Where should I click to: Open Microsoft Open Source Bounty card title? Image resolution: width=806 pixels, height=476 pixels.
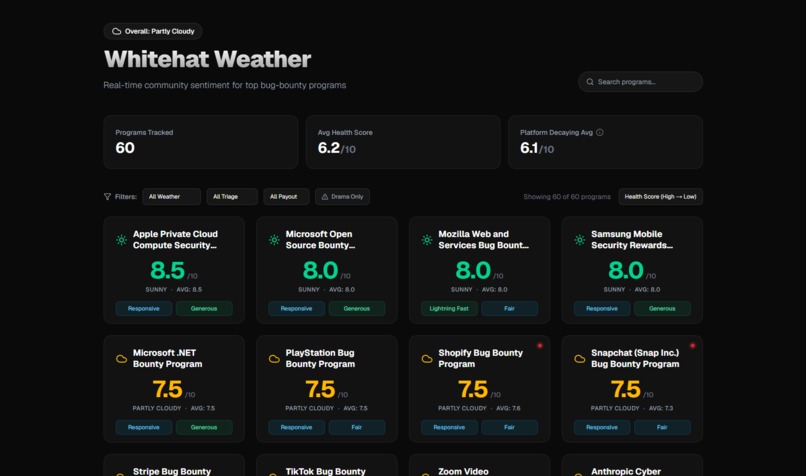tap(320, 240)
